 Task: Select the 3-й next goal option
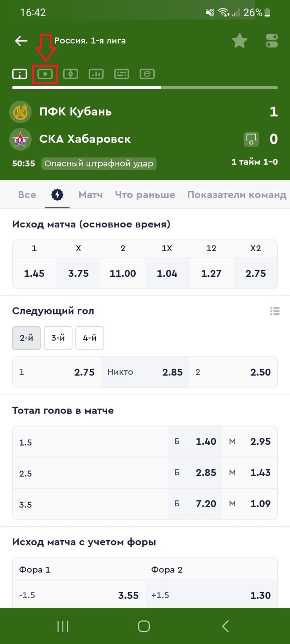(58, 338)
